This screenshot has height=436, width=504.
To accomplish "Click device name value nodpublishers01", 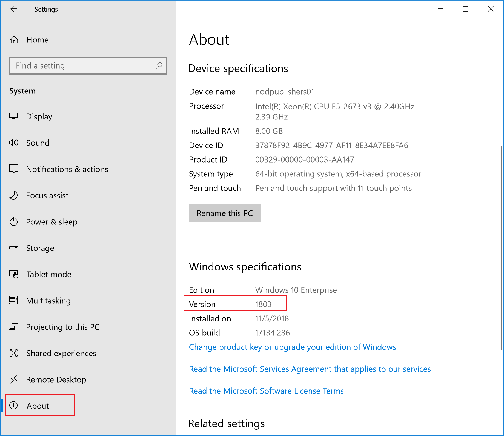I will (x=285, y=92).
